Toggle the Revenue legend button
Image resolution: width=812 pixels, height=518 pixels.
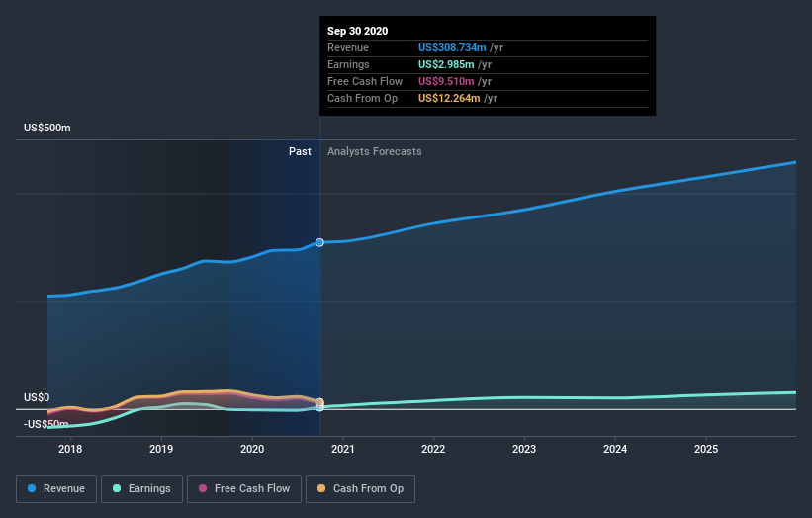tap(56, 489)
